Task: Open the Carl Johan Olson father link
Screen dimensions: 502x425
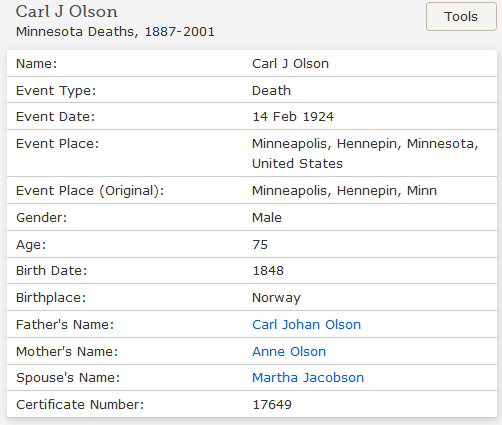Action: [x=306, y=324]
